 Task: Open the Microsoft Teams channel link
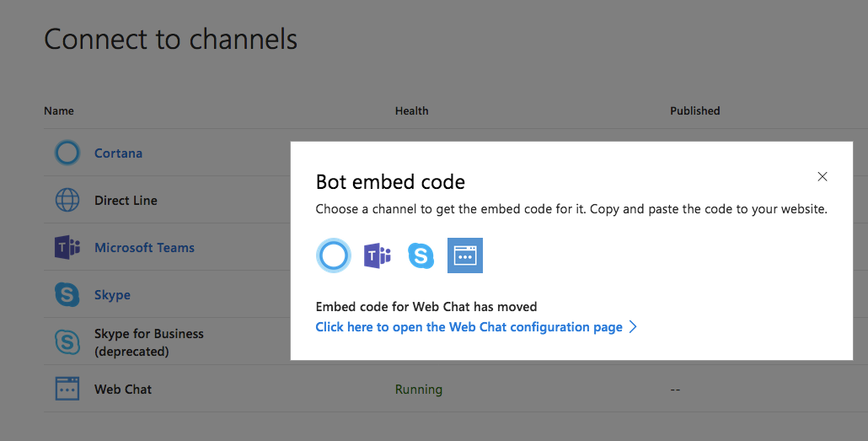pos(144,248)
